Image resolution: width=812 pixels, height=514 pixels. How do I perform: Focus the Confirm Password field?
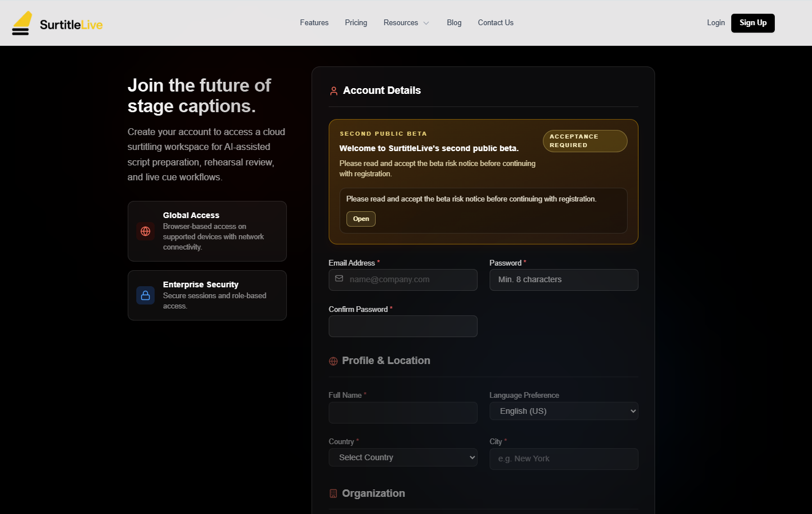coord(403,326)
